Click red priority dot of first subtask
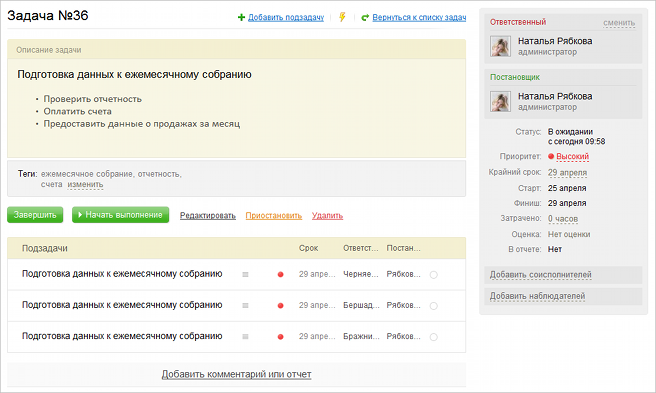656x393 pixels. (x=280, y=275)
